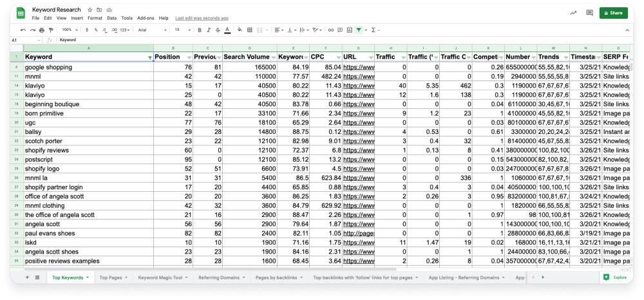This screenshot has height=300, width=644.
Task: Open URL link in google shopping row
Action: (x=359, y=68)
